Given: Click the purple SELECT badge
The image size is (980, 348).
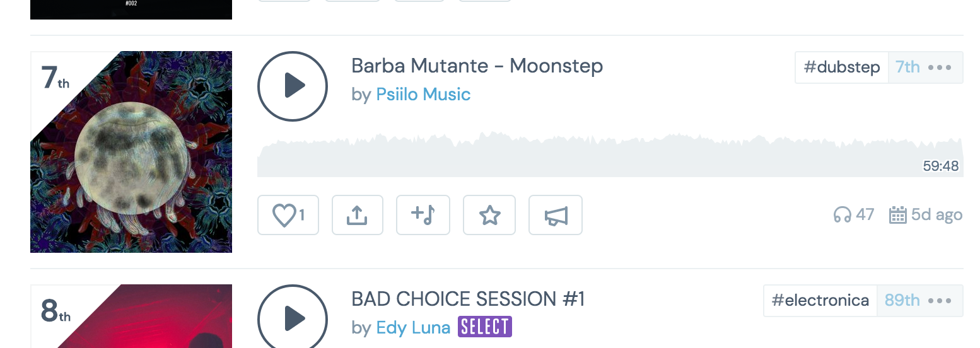Looking at the screenshot, I should point(485,327).
